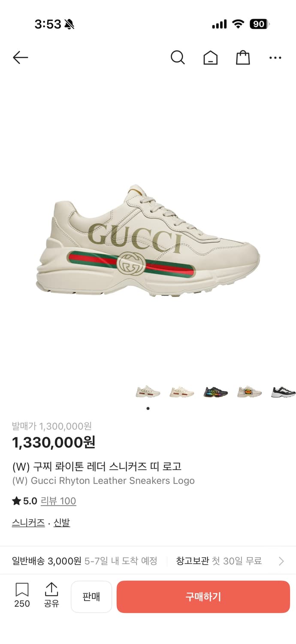
Task: Share the product via 공유 icon
Action: pyautogui.click(x=51, y=595)
